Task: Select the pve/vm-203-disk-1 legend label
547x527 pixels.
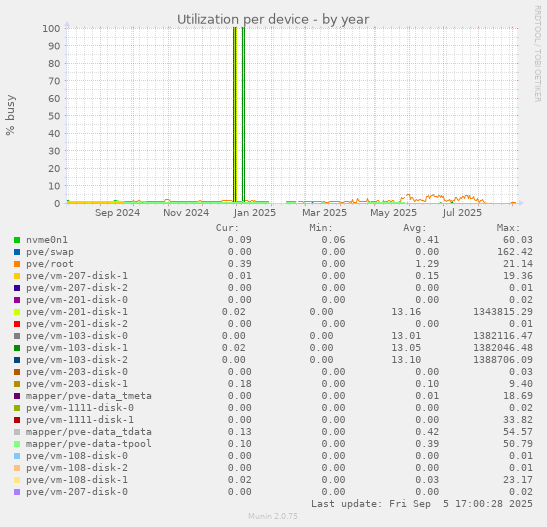Action: click(x=77, y=384)
